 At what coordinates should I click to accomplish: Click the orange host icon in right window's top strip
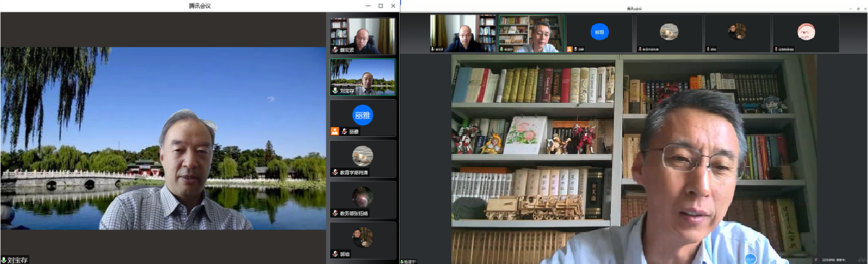[x=569, y=49]
